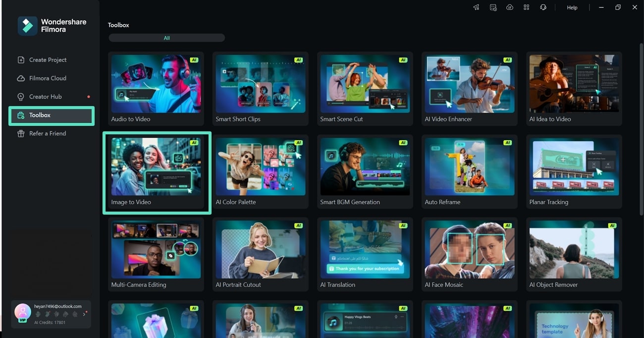Launch the AI Object Remover tool
Viewport: 644px width, 338px height.
(x=574, y=255)
